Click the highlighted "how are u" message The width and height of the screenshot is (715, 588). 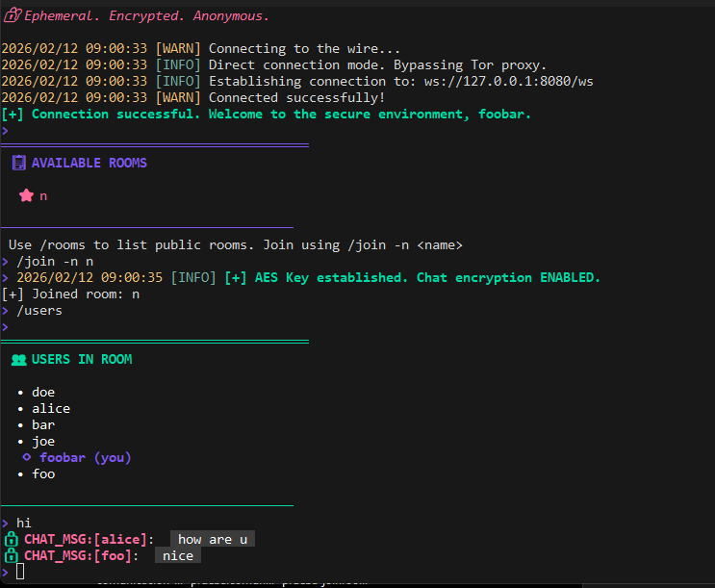click(x=213, y=540)
